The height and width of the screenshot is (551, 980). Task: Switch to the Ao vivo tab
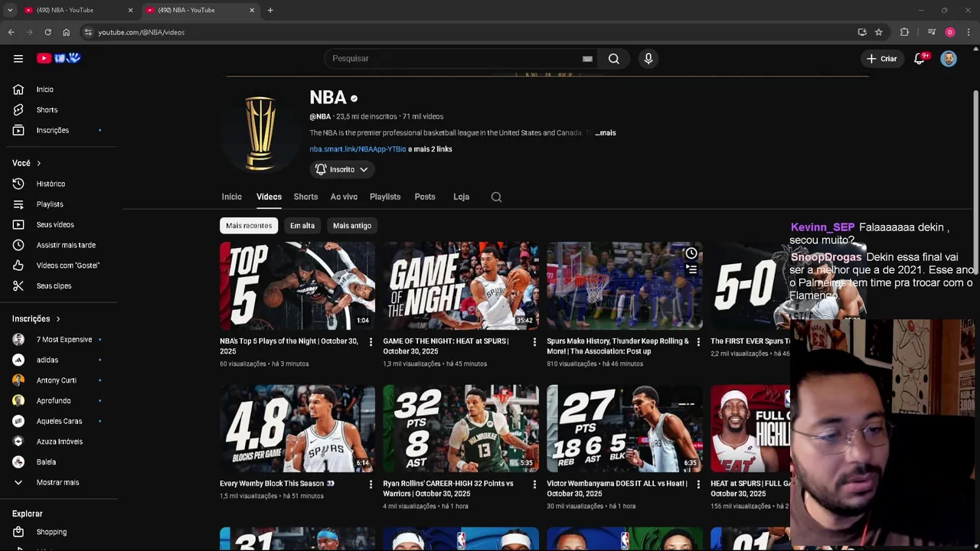tap(344, 197)
